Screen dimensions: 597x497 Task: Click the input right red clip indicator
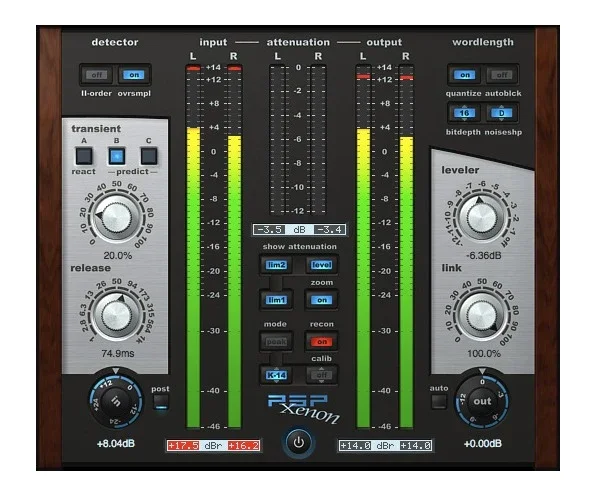234,69
